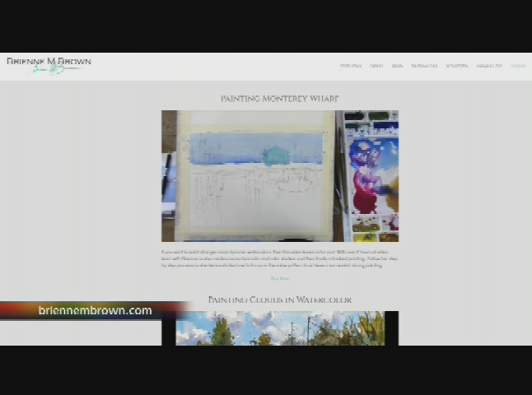Select the teal highlighted Videos nav item
532x395 pixels.
pyautogui.click(x=518, y=66)
